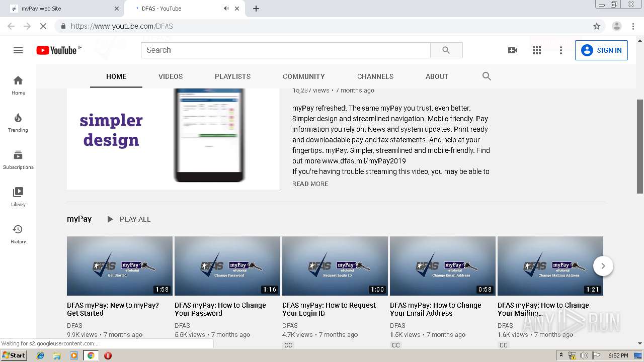Open Chrome from the taskbar
This screenshot has height=362, width=644.
(x=91, y=355)
